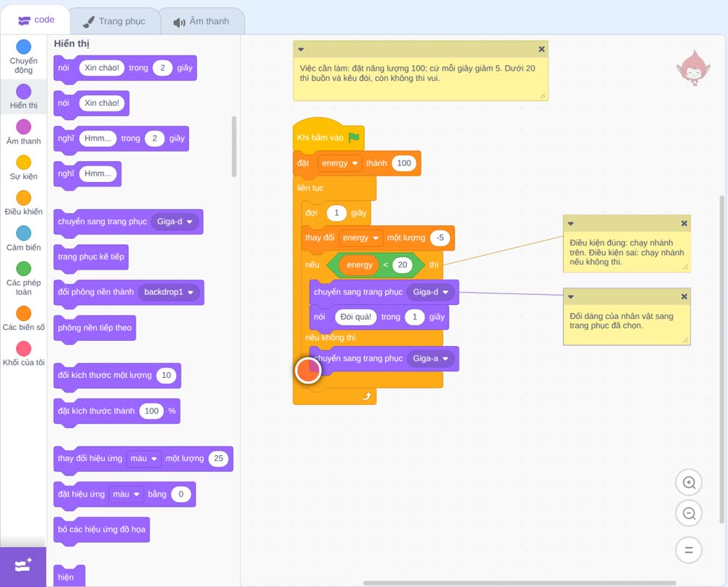Zoom out the workspace with magnifier minus
The height and width of the screenshot is (587, 728).
(689, 513)
